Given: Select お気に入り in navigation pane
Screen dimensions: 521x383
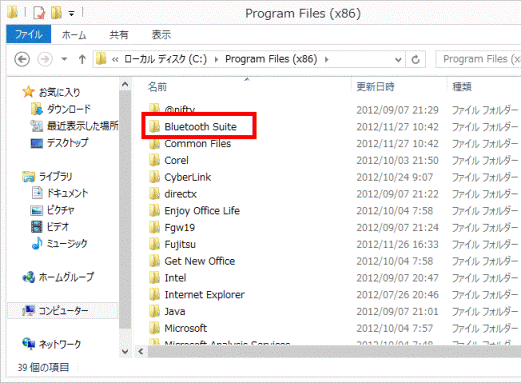Looking at the screenshot, I should click(60, 92).
